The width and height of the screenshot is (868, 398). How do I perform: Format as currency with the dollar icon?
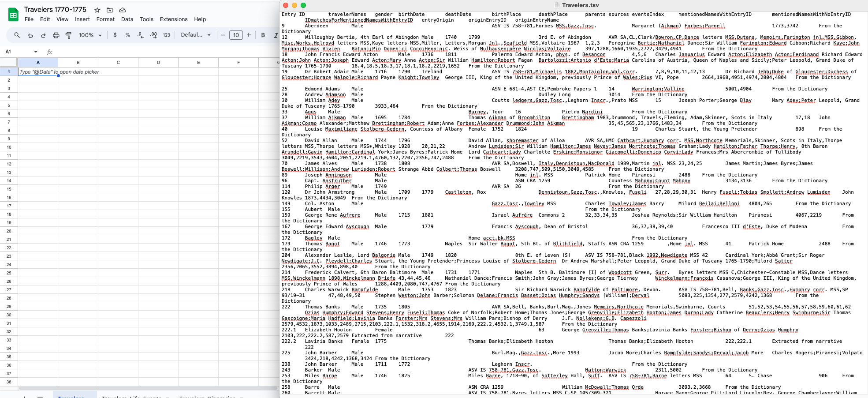tap(115, 35)
